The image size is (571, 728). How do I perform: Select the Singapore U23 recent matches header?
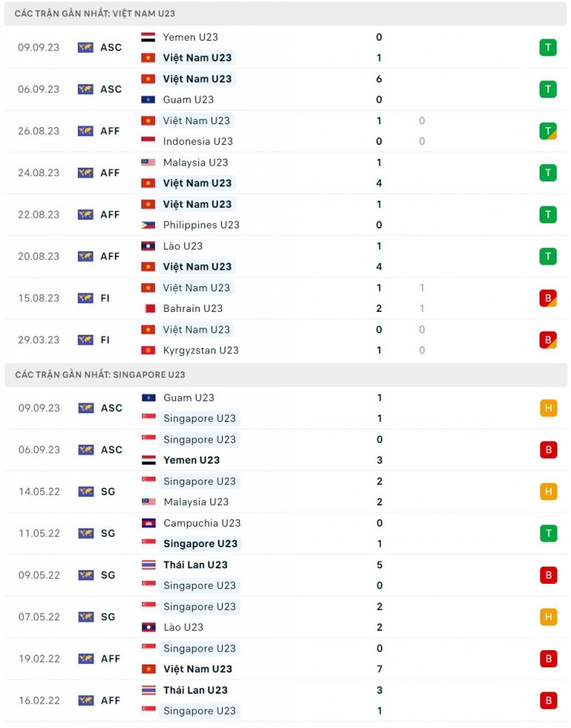100,375
